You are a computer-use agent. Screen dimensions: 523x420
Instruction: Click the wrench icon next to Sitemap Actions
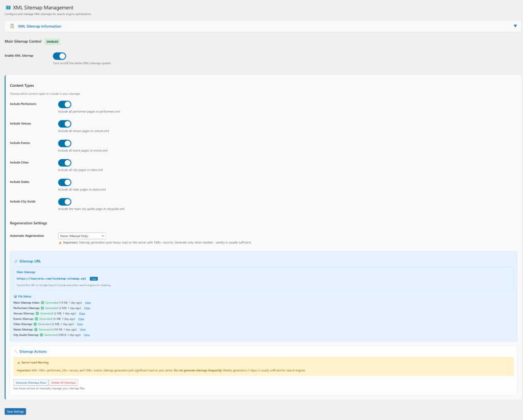click(16, 352)
